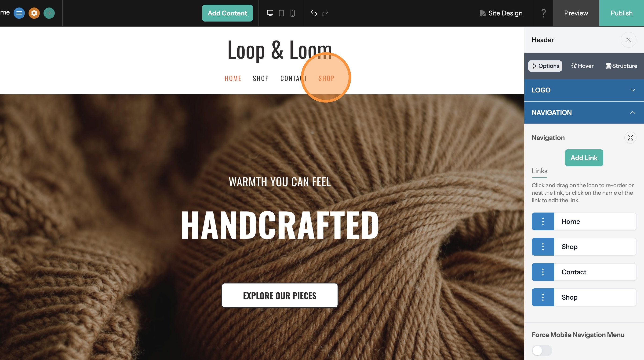Switch to desktop view icon

(x=270, y=13)
